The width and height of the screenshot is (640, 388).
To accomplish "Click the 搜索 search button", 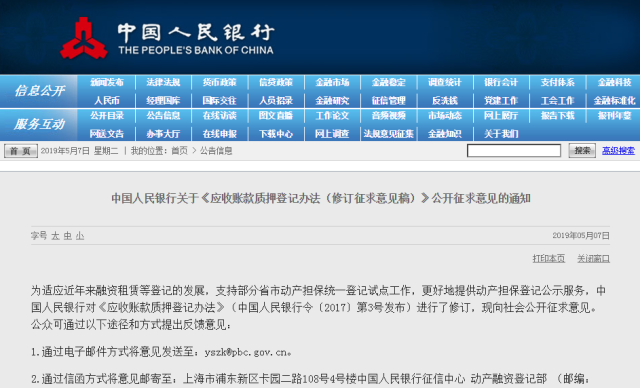I will (582, 151).
